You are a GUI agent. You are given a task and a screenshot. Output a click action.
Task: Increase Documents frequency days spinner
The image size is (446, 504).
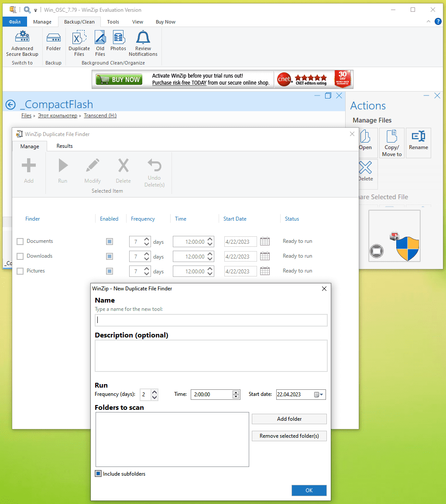click(x=147, y=239)
